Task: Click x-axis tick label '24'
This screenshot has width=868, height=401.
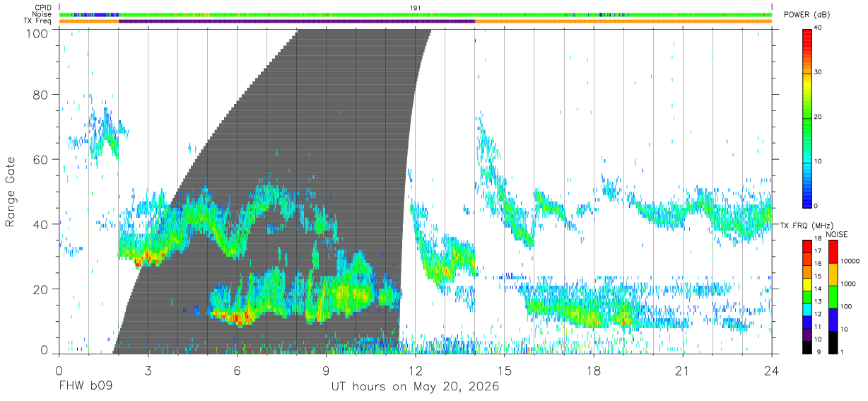Action: pos(772,371)
